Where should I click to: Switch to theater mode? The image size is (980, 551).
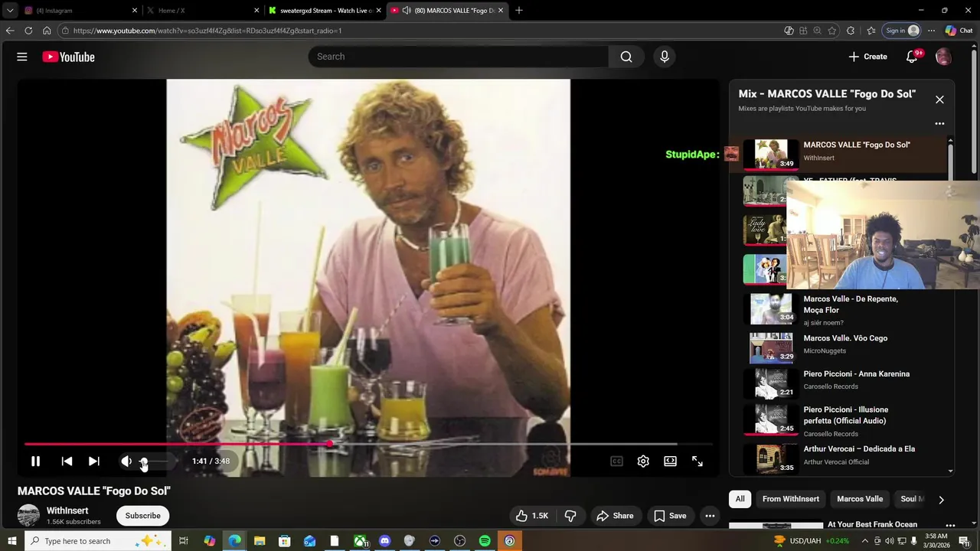tap(670, 461)
